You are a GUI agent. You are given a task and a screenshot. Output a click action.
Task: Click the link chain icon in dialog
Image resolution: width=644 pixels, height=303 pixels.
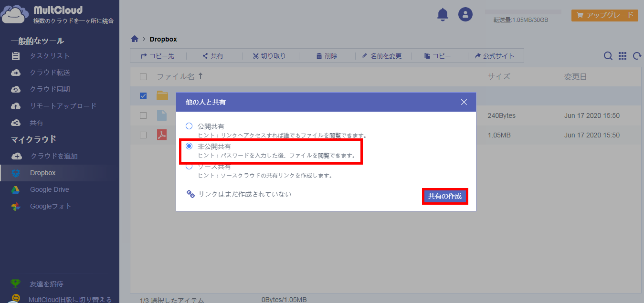tap(190, 194)
